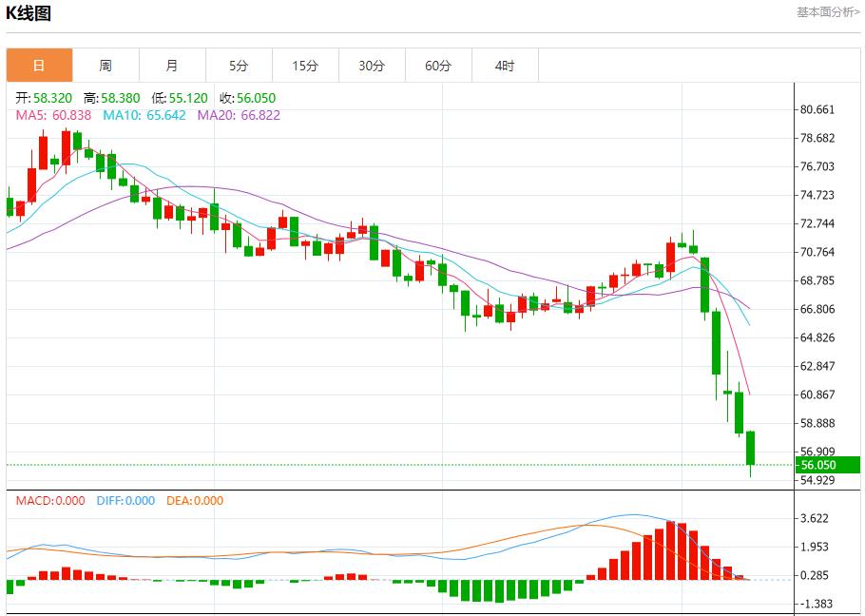Viewport: 865px width, 616px height.
Task: Switch to the 5分 interval tab
Action: click(x=239, y=66)
